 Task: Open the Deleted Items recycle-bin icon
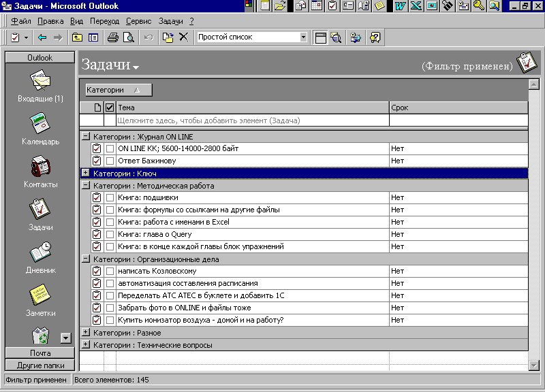click(40, 336)
